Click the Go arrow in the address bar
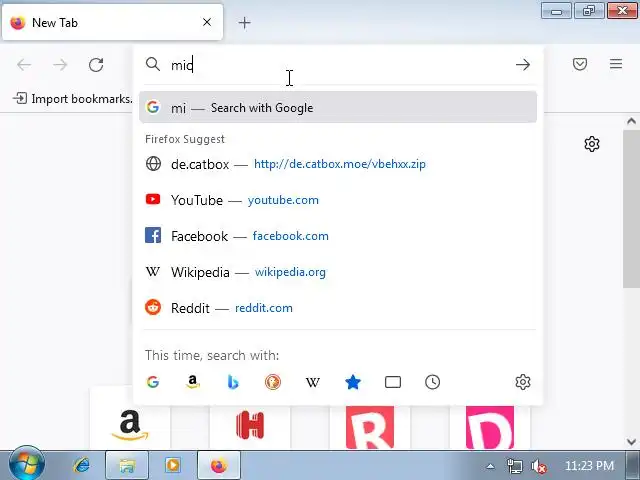This screenshot has height=480, width=640. [x=522, y=64]
